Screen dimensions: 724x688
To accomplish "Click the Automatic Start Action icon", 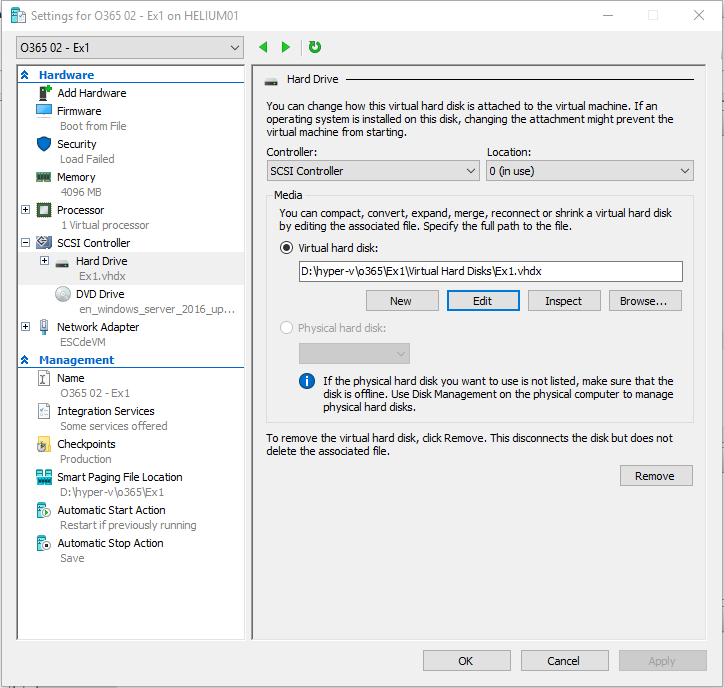I will (43, 510).
